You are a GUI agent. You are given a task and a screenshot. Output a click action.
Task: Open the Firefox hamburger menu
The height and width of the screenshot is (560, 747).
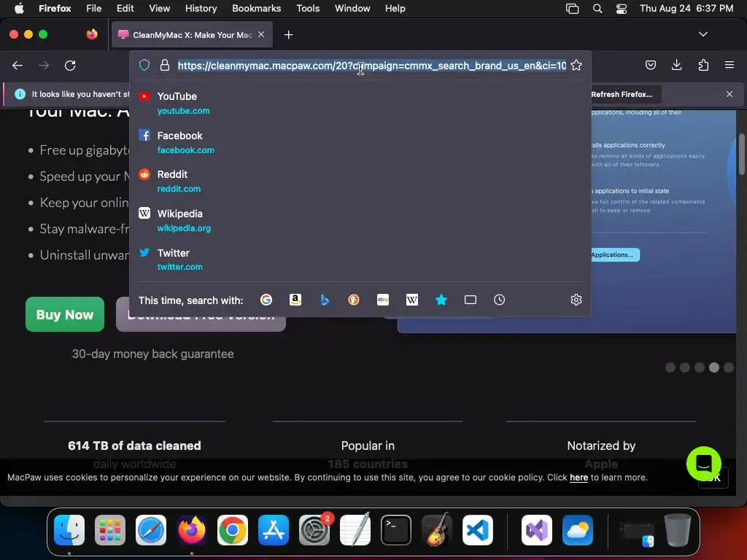[x=729, y=65]
